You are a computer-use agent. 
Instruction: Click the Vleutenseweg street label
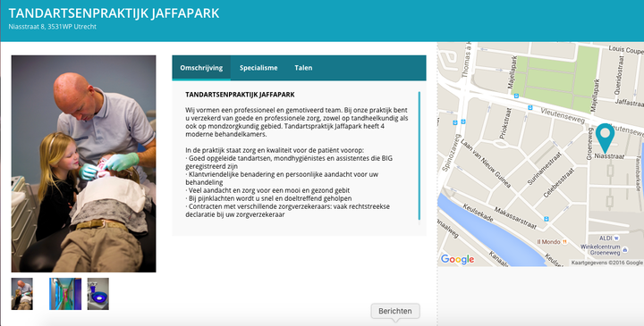(x=563, y=115)
